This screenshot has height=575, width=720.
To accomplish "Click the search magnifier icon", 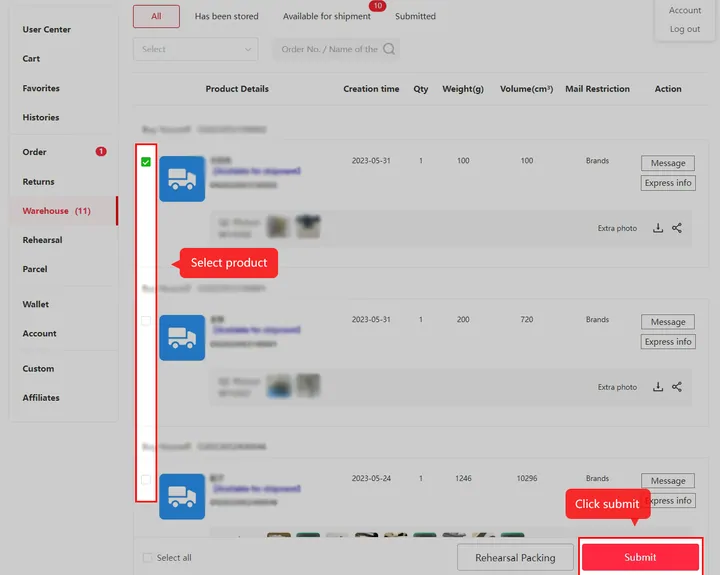I will [x=389, y=49].
